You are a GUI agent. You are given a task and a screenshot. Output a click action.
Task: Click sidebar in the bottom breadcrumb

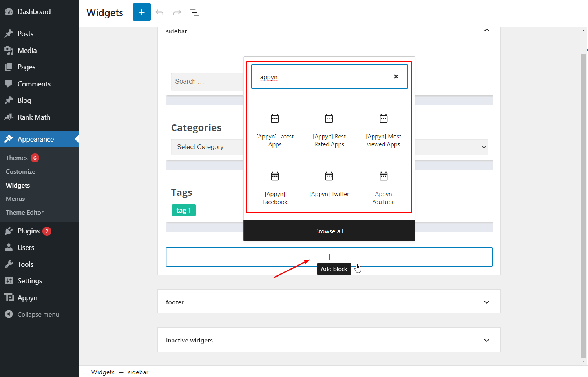(x=138, y=372)
